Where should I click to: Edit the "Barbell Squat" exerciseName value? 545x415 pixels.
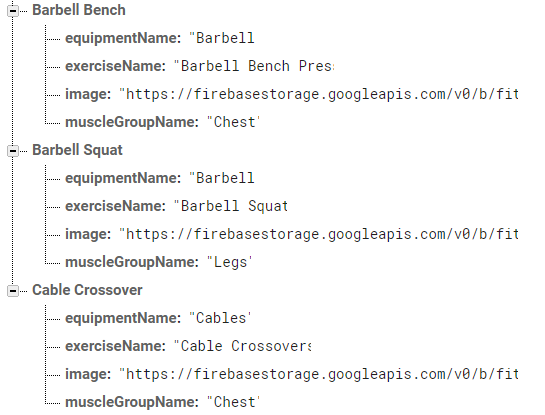(231, 206)
